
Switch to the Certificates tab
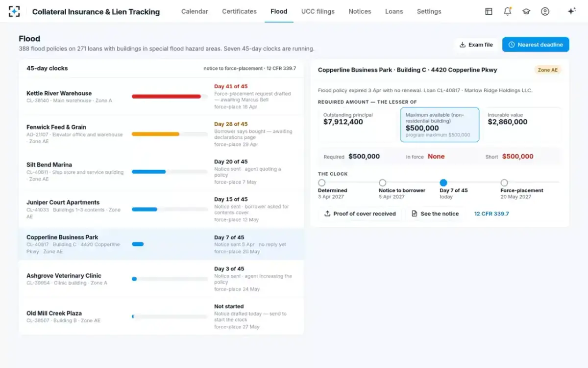pyautogui.click(x=239, y=11)
